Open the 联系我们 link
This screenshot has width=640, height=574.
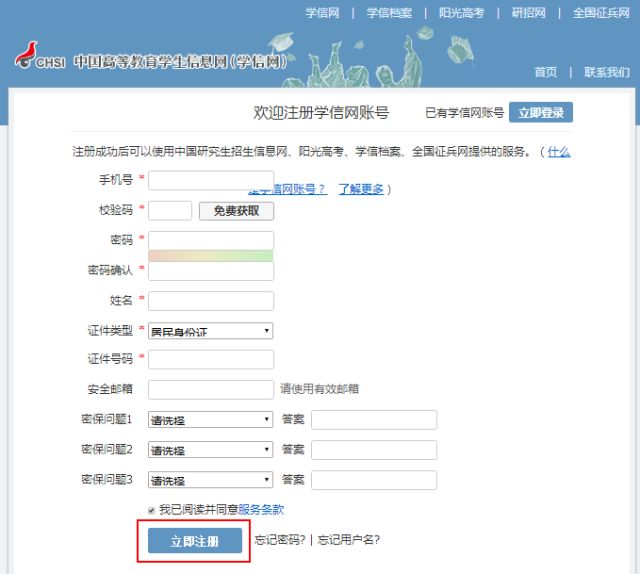pyautogui.click(x=607, y=72)
